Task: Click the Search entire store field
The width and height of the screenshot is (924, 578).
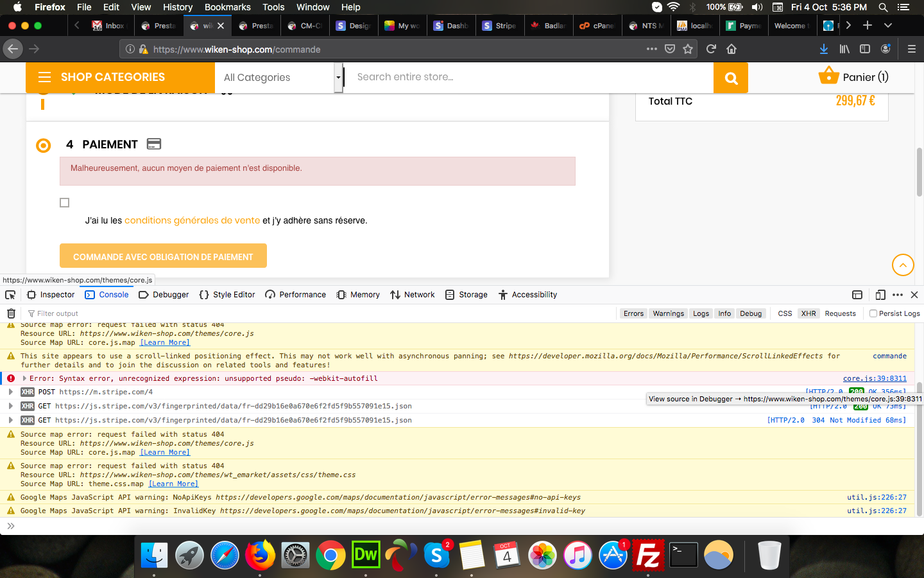Action: click(x=529, y=78)
